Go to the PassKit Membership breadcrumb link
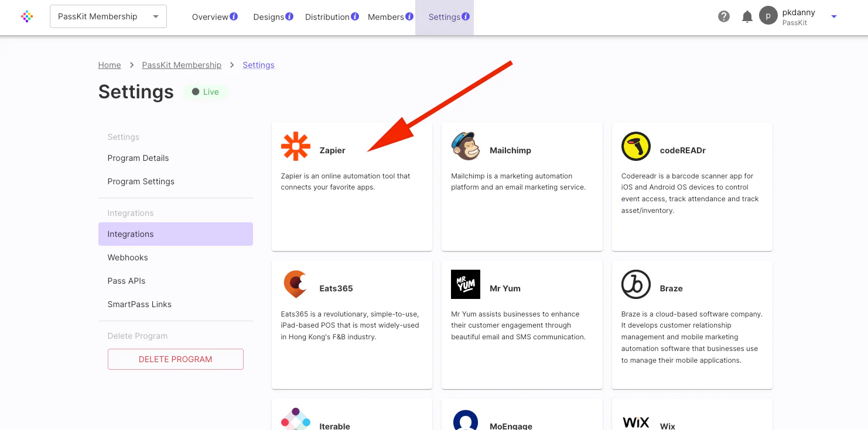Image resolution: width=868 pixels, height=430 pixels. point(182,65)
